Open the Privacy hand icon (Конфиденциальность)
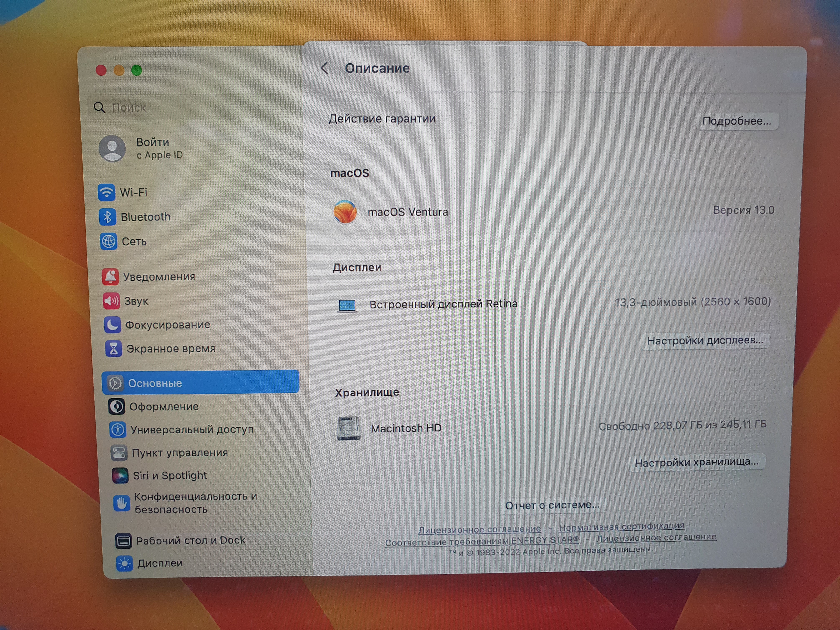The image size is (840, 630). (x=121, y=503)
